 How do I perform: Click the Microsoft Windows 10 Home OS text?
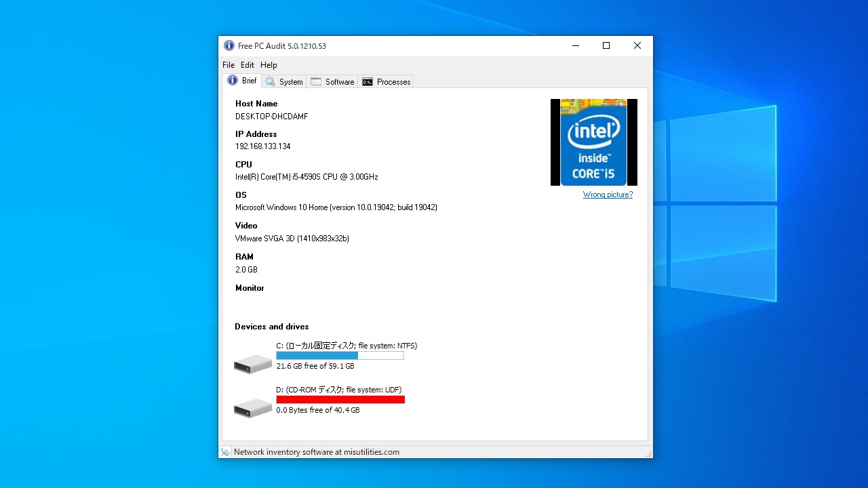(x=336, y=207)
